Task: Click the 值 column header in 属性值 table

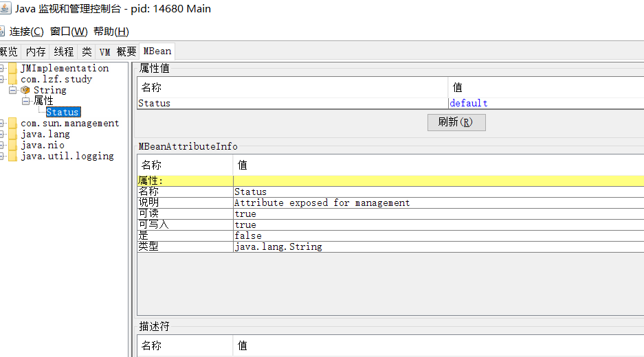Action: pos(546,87)
